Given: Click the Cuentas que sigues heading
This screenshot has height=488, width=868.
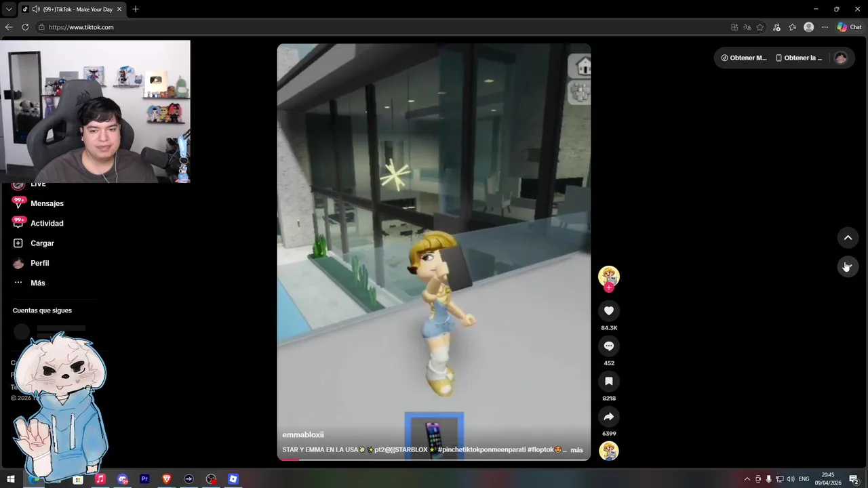Looking at the screenshot, I should 42,310.
